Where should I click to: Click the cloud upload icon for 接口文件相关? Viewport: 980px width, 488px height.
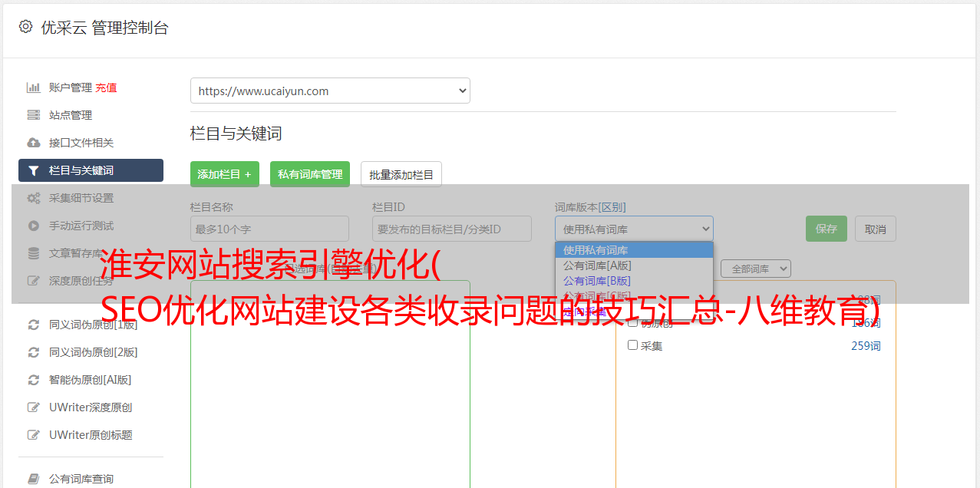click(x=33, y=143)
